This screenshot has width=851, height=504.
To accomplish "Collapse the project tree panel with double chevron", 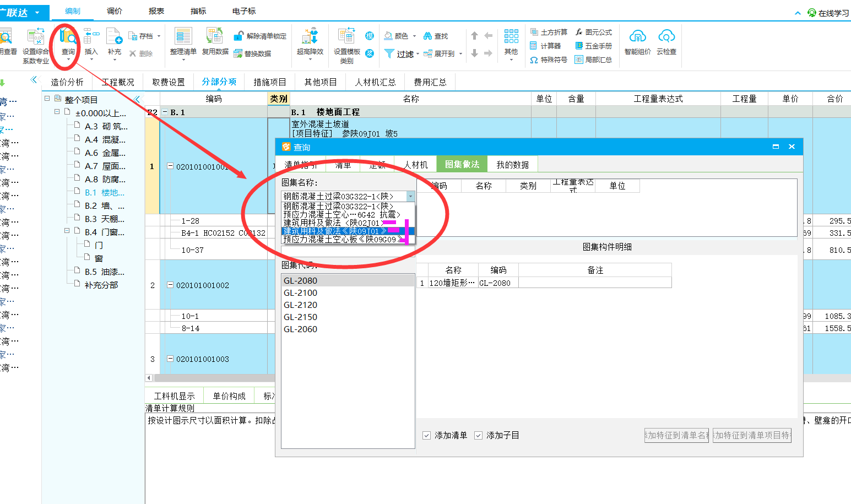I will pyautogui.click(x=137, y=99).
